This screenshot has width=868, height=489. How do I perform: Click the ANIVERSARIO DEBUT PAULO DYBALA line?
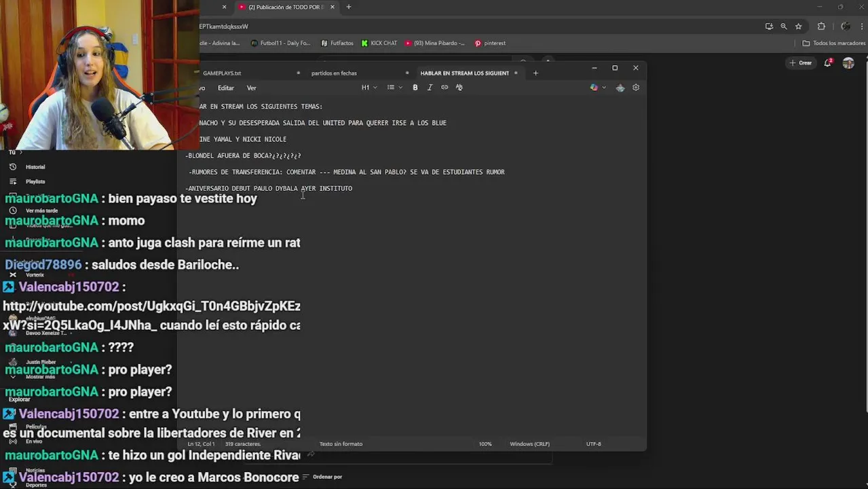[269, 188]
